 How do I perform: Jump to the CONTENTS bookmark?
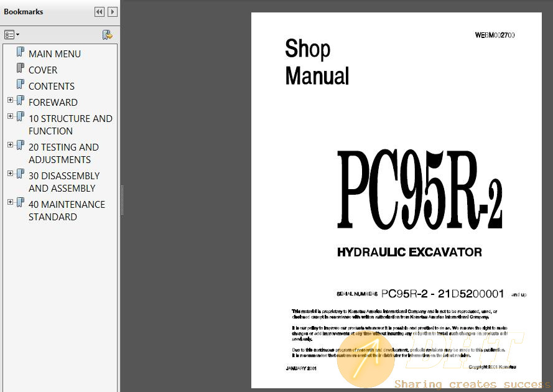(52, 86)
